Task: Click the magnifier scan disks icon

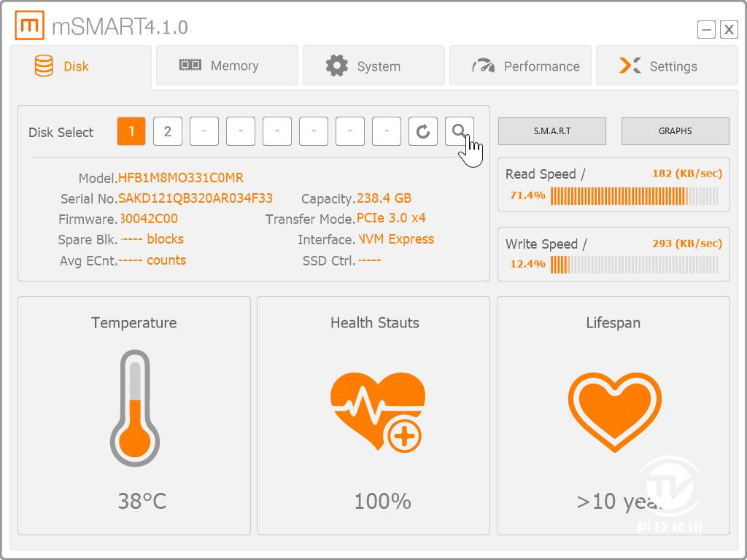Action: click(x=460, y=131)
